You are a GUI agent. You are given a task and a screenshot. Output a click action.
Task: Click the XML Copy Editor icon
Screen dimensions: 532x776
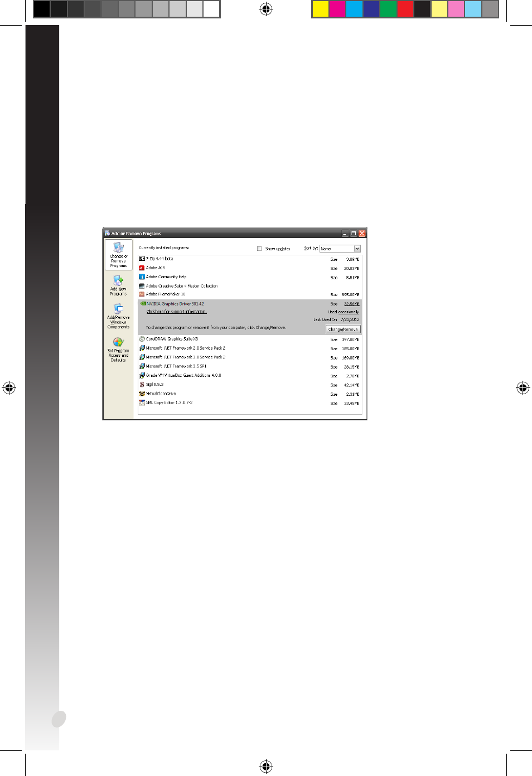142,402
